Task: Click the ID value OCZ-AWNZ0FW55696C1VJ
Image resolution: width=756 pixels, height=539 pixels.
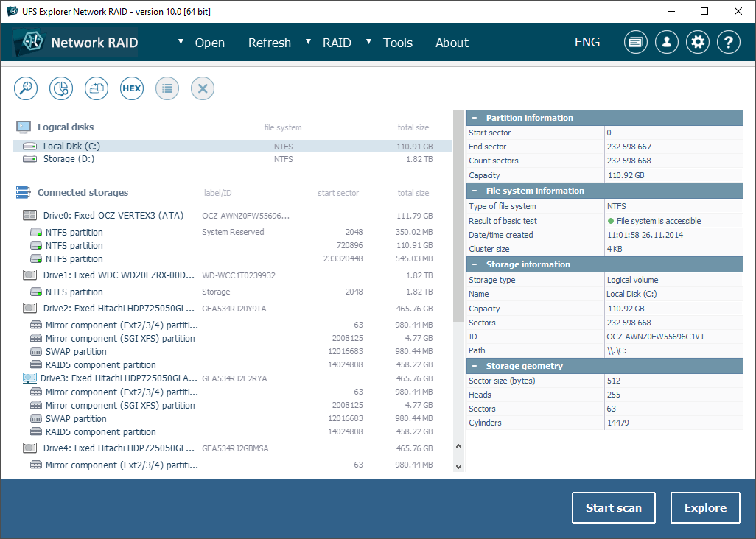Action: tap(655, 337)
